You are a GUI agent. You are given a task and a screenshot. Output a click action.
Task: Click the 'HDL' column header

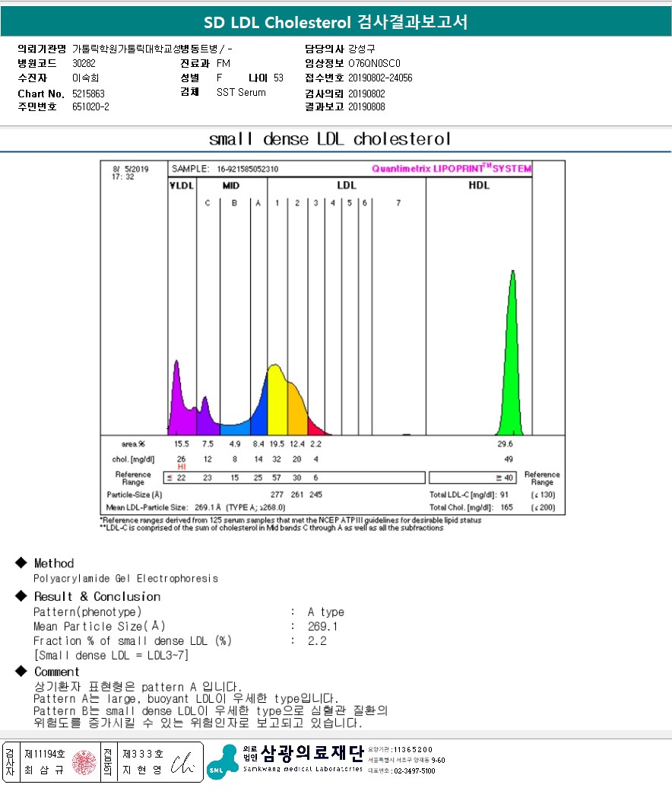coord(479,185)
